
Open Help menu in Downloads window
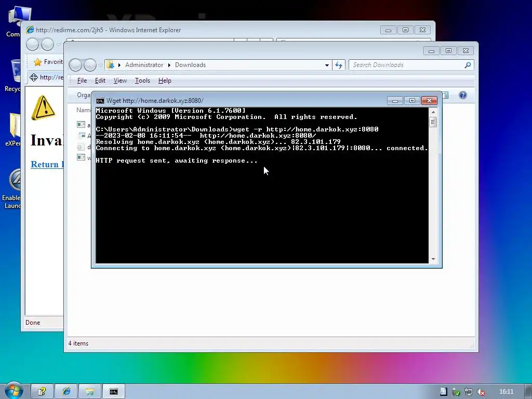pos(165,81)
